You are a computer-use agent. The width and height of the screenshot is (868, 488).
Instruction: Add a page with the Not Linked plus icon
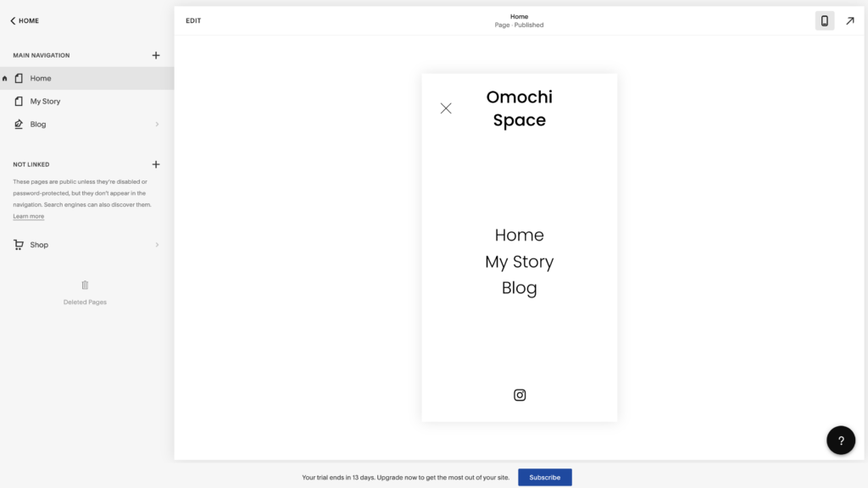coord(156,164)
